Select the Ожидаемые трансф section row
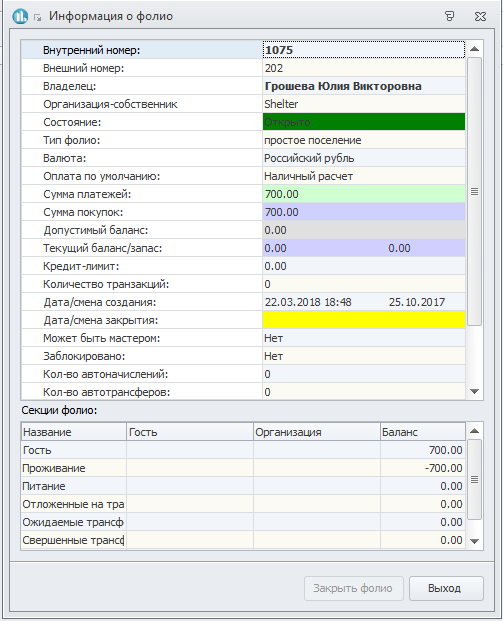The image size is (503, 621). pyautogui.click(x=243, y=522)
